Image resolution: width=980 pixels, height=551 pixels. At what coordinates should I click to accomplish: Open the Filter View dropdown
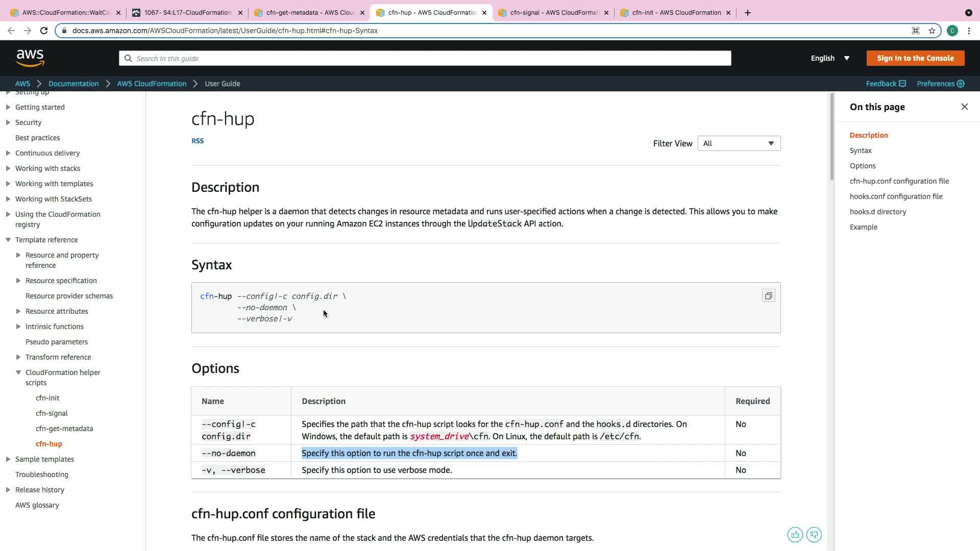pyautogui.click(x=739, y=143)
